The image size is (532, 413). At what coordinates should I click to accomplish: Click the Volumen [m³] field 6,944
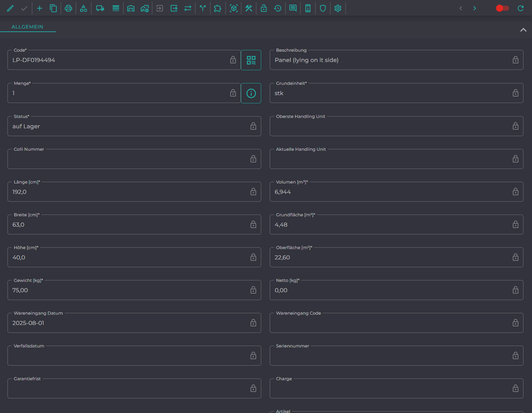pyautogui.click(x=397, y=192)
